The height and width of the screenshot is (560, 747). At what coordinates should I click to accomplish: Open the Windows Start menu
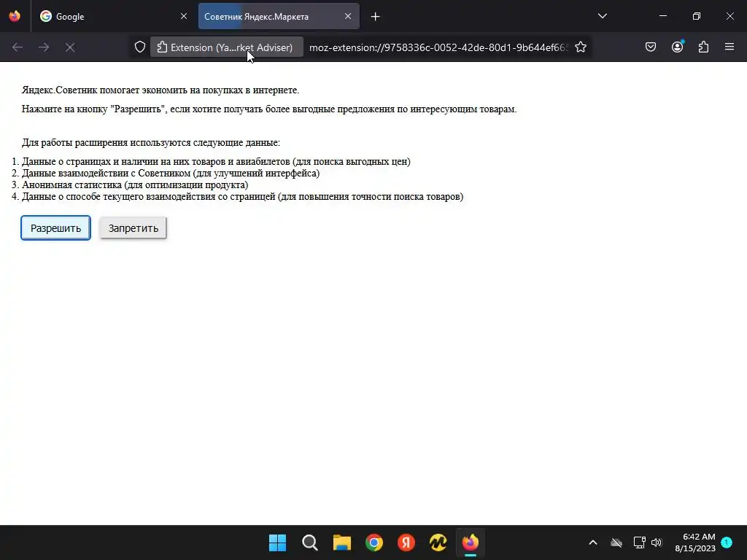click(277, 542)
